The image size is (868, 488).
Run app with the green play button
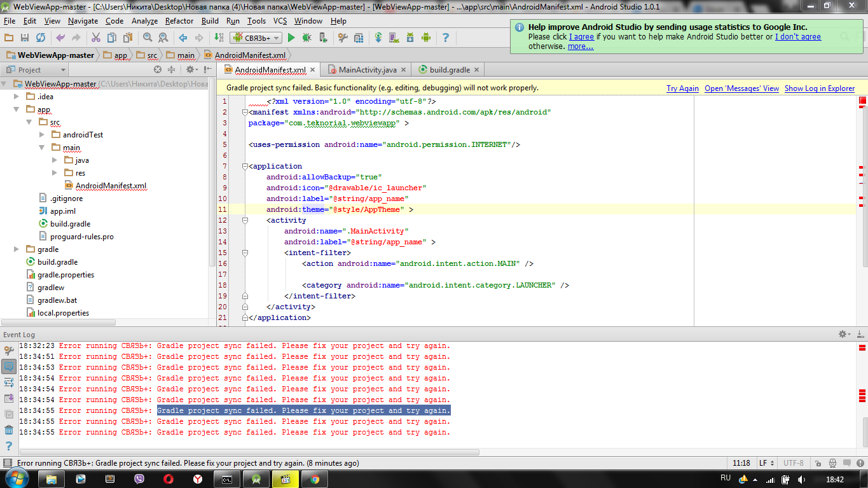pyautogui.click(x=291, y=38)
